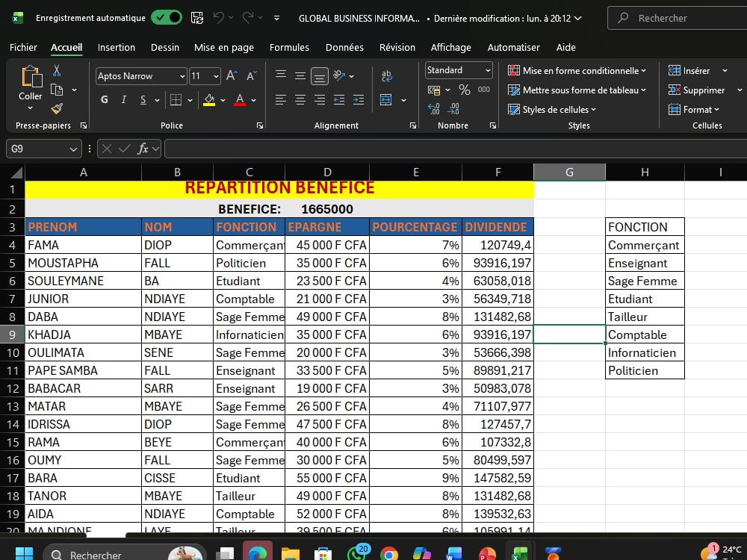Click Merge and center icon
Screen dimensions: 747x560
pos(386,99)
